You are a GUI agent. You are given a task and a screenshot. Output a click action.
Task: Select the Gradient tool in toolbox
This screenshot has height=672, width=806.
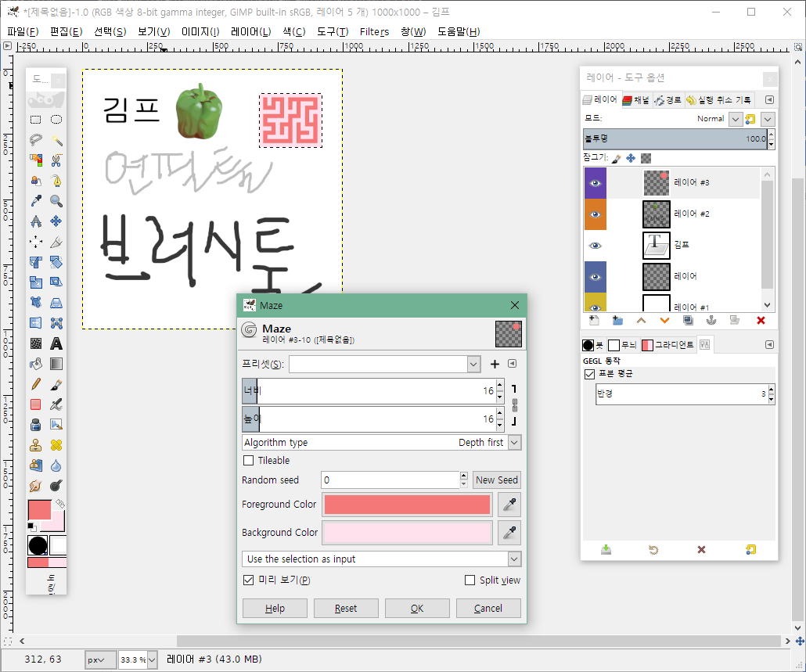56,364
